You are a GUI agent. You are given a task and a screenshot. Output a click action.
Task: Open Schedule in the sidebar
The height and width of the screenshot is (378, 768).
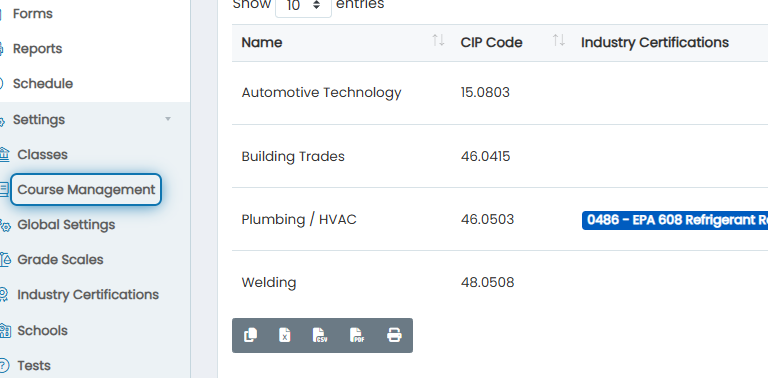(43, 84)
